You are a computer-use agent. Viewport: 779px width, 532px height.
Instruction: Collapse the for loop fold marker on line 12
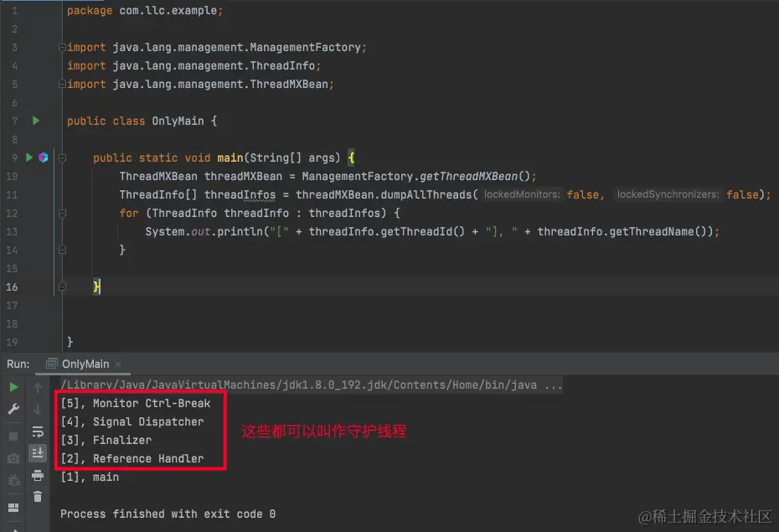62,213
